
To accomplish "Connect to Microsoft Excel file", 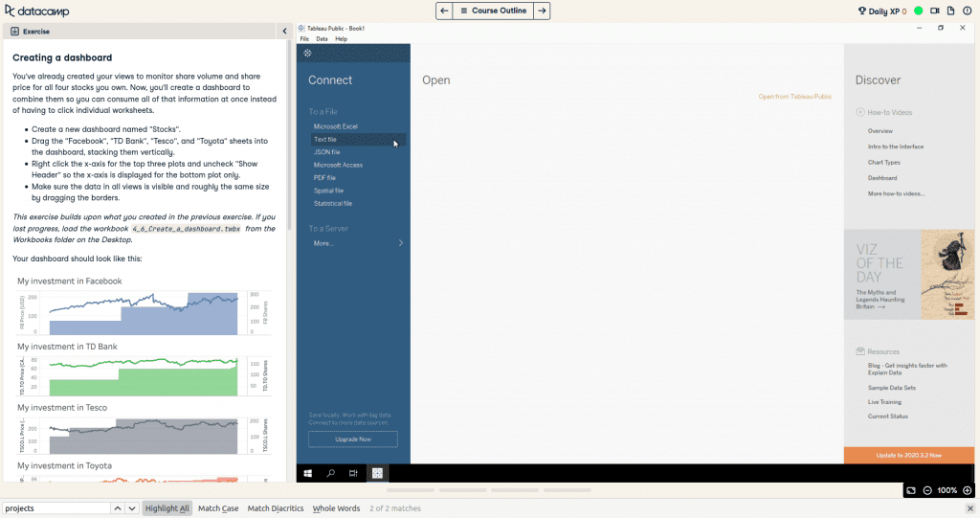I will (x=336, y=126).
